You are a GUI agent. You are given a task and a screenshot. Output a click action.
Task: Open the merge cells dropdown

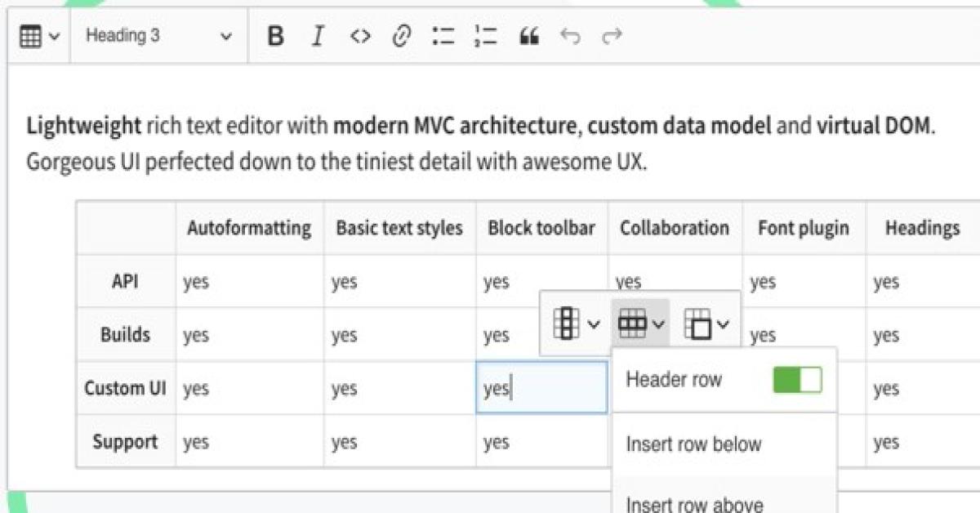click(x=706, y=323)
